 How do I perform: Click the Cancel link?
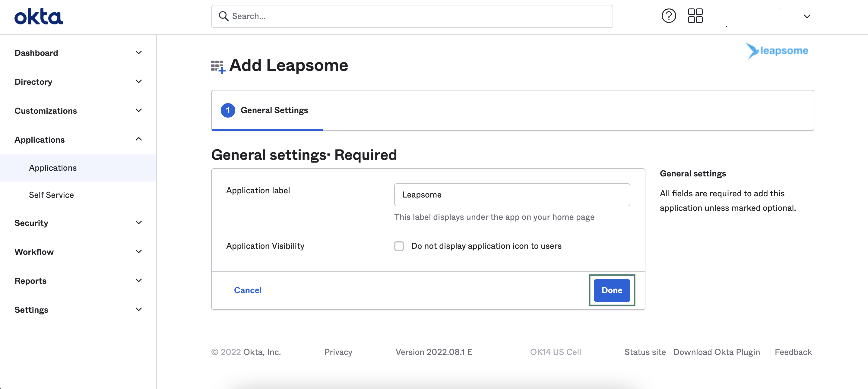(248, 290)
